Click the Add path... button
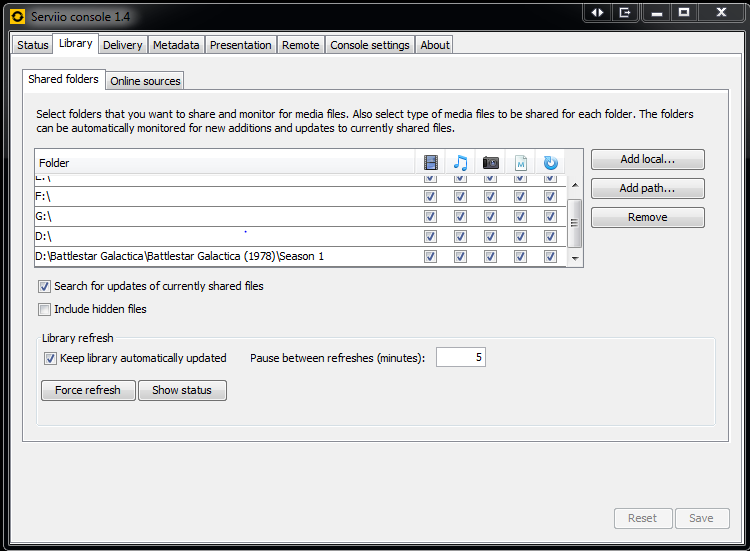 click(x=648, y=188)
